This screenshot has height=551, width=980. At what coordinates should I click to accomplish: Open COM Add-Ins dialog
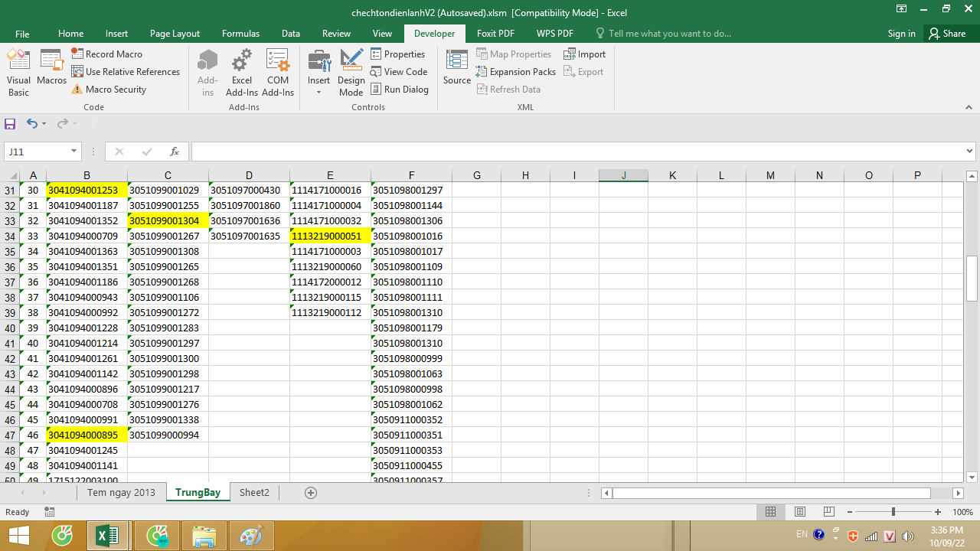278,74
